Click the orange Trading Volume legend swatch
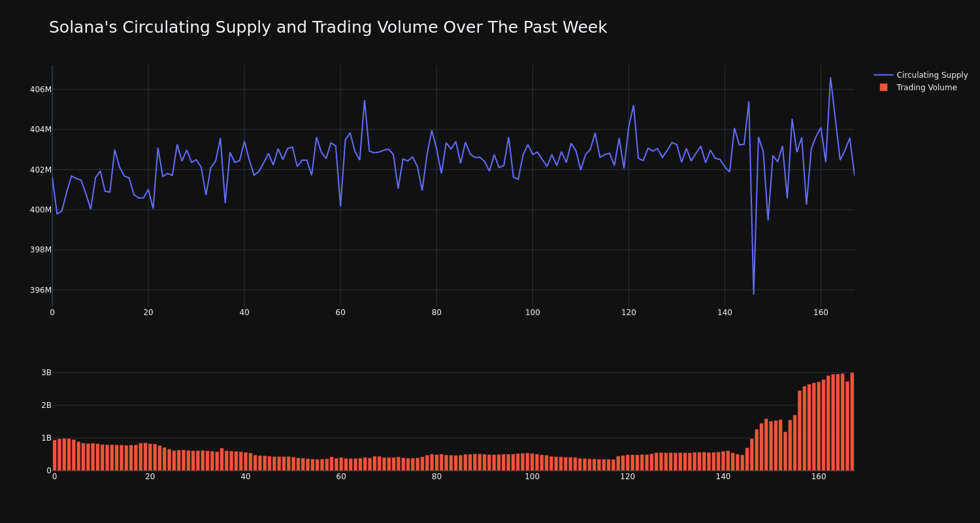The image size is (980, 523). pos(883,88)
